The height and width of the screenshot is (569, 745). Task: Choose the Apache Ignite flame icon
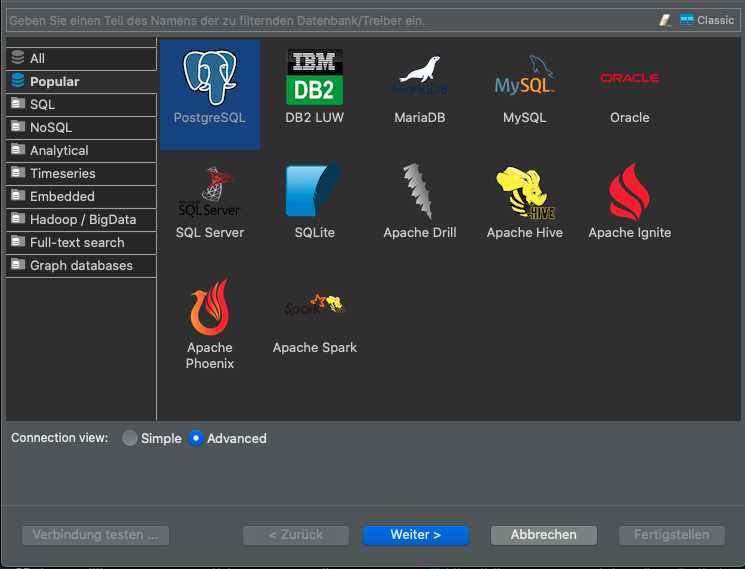630,192
